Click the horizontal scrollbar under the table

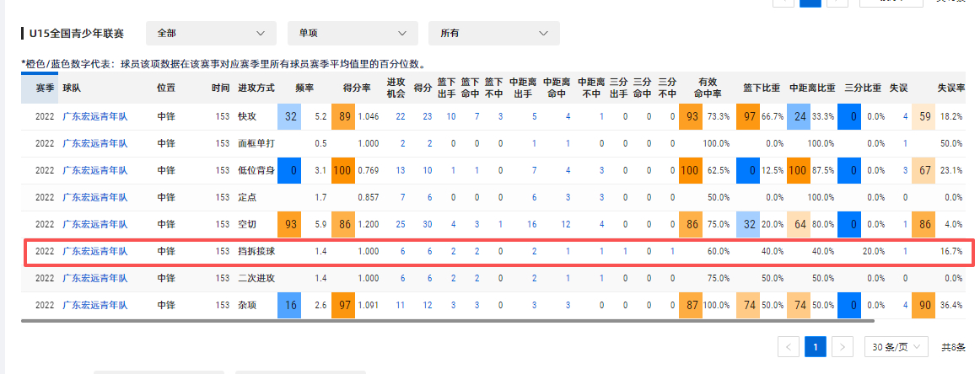448,321
